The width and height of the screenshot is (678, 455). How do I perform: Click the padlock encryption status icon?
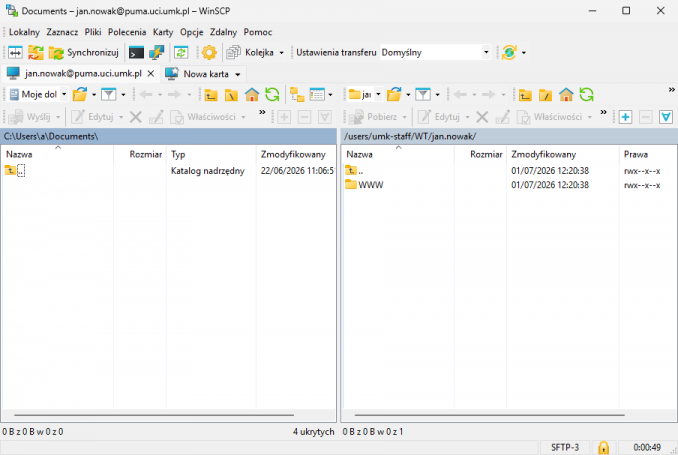click(603, 447)
